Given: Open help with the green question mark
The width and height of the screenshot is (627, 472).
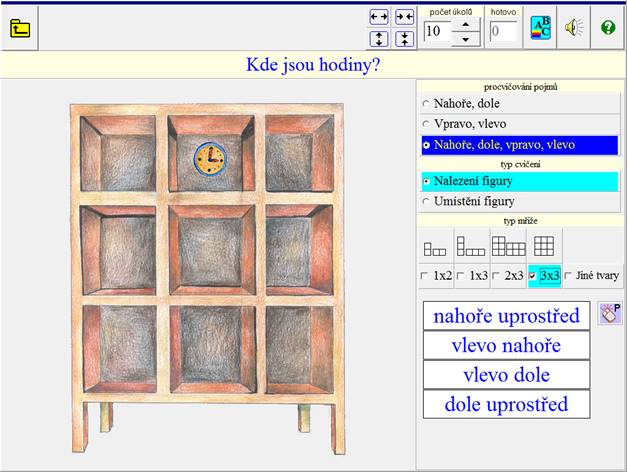Looking at the screenshot, I should pyautogui.click(x=608, y=28).
